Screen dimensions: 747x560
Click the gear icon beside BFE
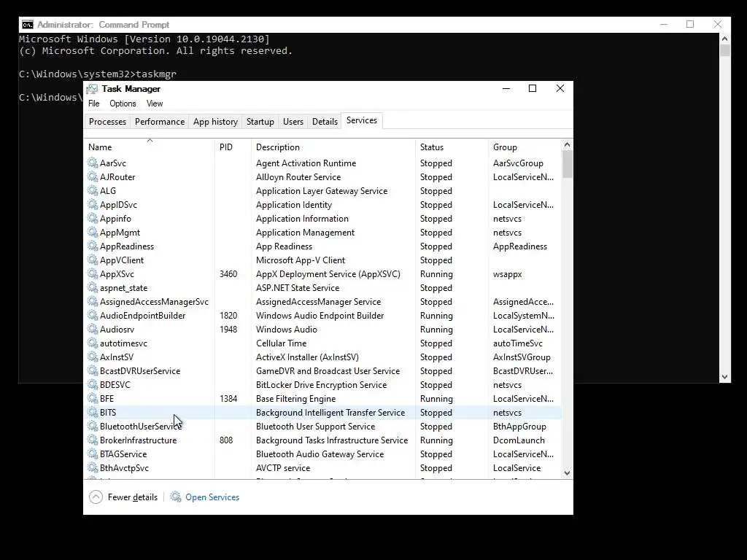(x=93, y=397)
